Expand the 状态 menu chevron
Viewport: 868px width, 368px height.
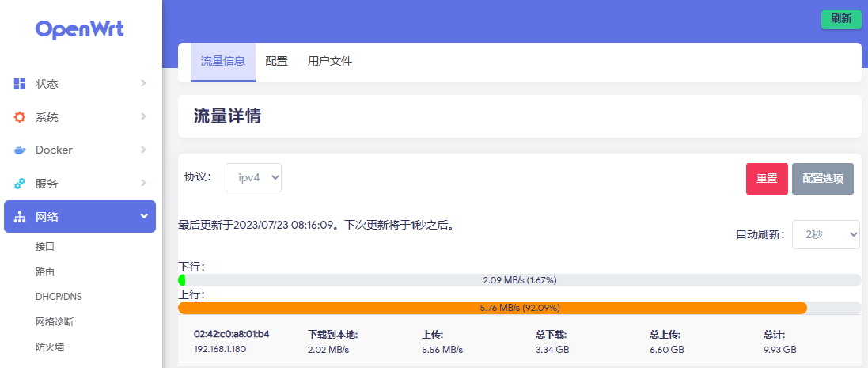click(143, 83)
